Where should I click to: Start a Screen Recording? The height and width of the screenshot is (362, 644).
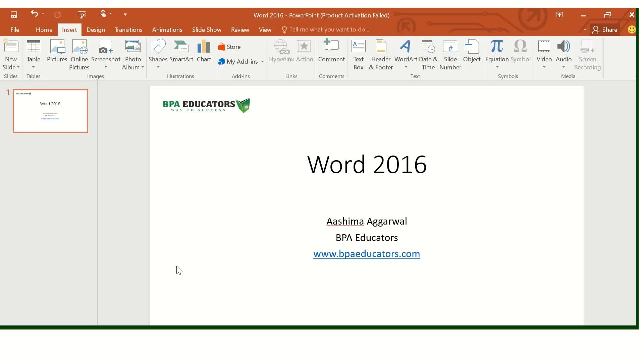point(587,55)
